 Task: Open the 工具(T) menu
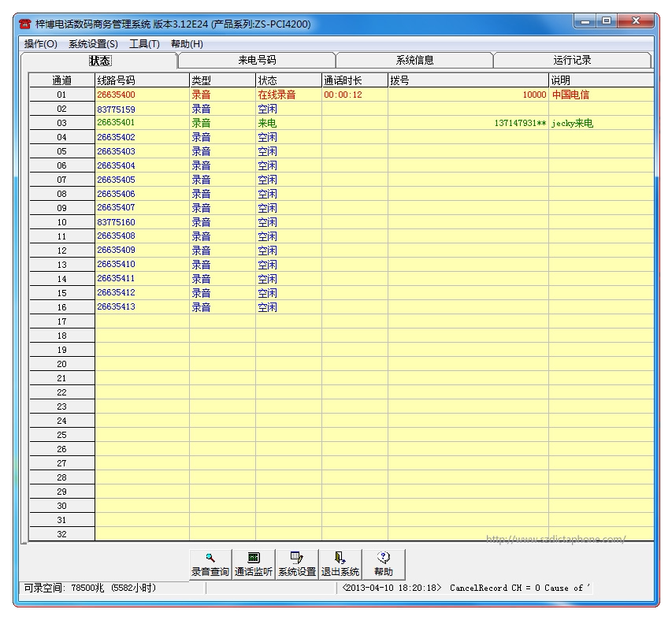click(144, 43)
